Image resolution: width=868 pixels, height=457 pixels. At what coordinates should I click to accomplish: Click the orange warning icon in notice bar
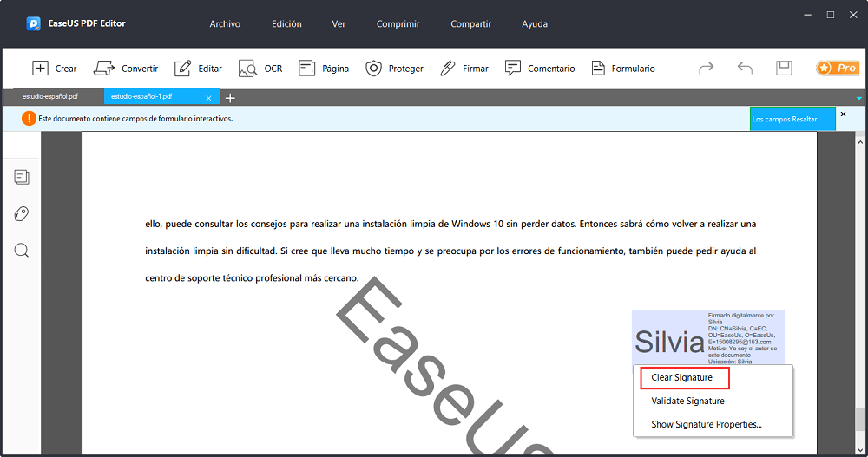pyautogui.click(x=29, y=119)
